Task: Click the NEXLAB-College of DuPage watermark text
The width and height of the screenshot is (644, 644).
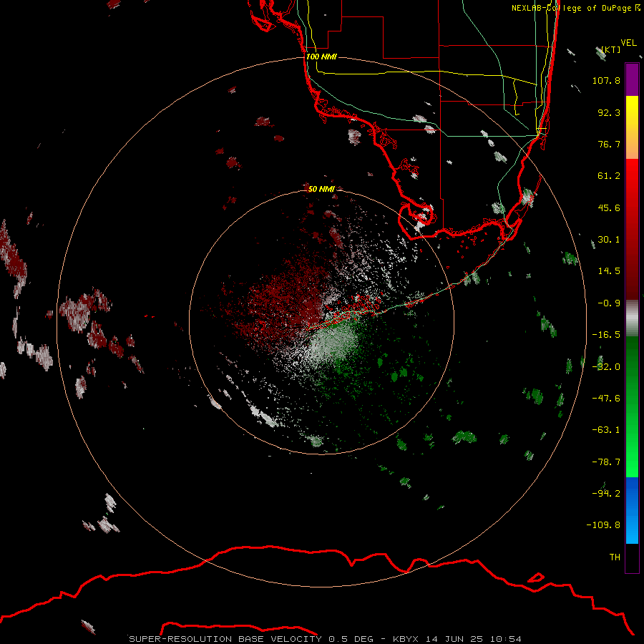Action: point(576,8)
